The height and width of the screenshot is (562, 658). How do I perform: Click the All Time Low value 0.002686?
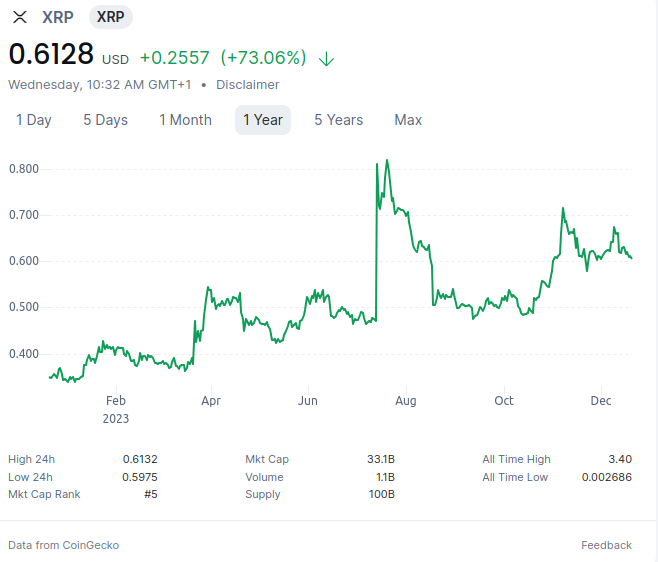coord(607,477)
